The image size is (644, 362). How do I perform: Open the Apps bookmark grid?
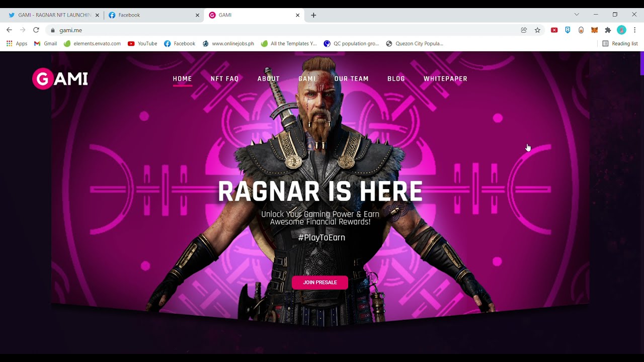point(17,44)
